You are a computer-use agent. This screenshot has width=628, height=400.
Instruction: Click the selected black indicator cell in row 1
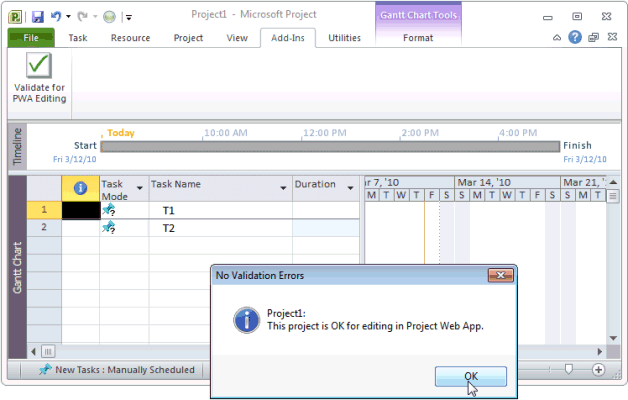(x=81, y=210)
